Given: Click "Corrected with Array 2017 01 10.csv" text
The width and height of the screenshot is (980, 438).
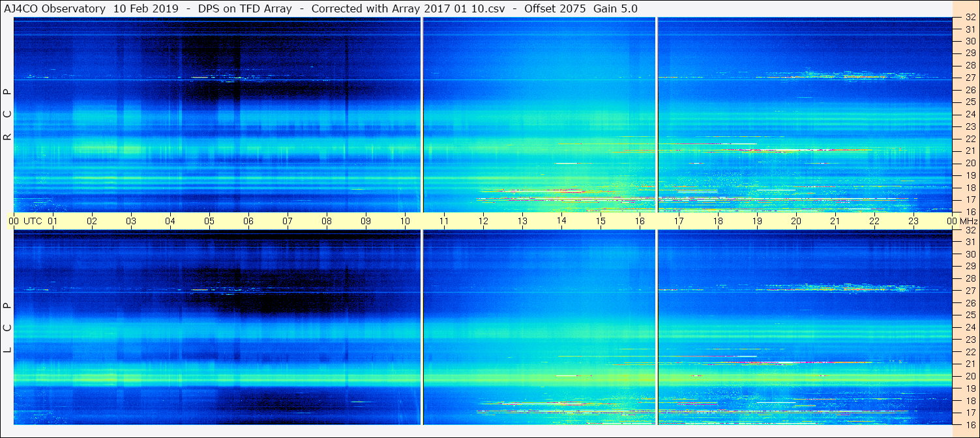Looking at the screenshot, I should (408, 8).
